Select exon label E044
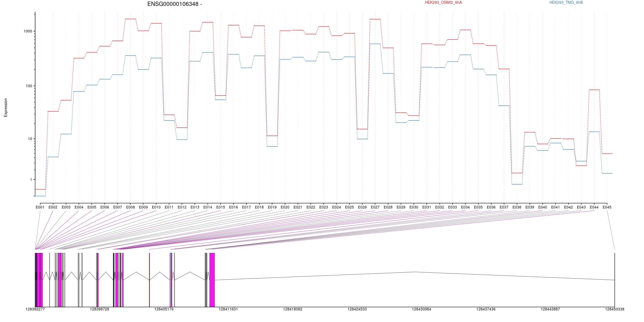 pos(594,207)
